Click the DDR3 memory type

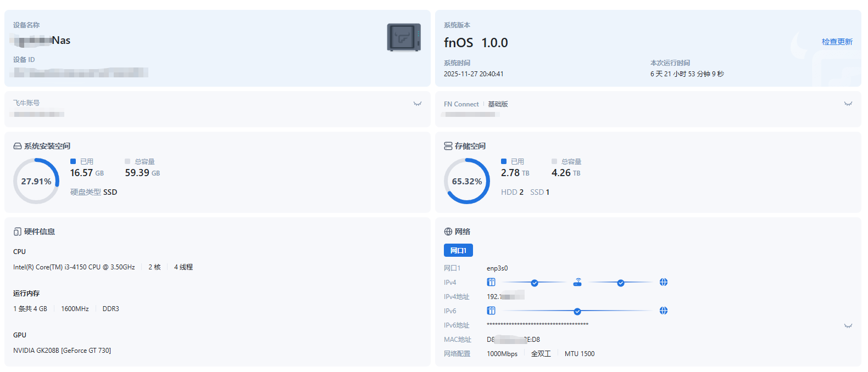click(110, 309)
